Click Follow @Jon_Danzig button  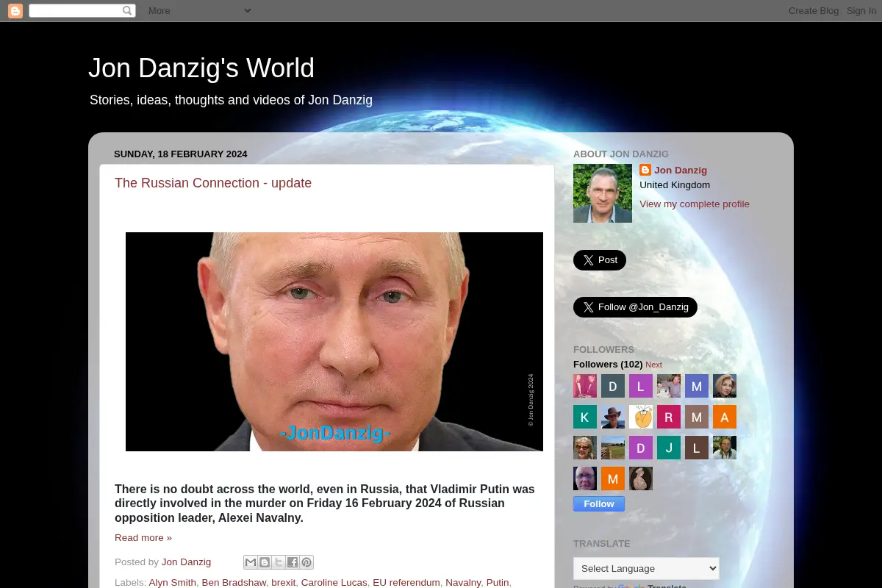tap(635, 307)
